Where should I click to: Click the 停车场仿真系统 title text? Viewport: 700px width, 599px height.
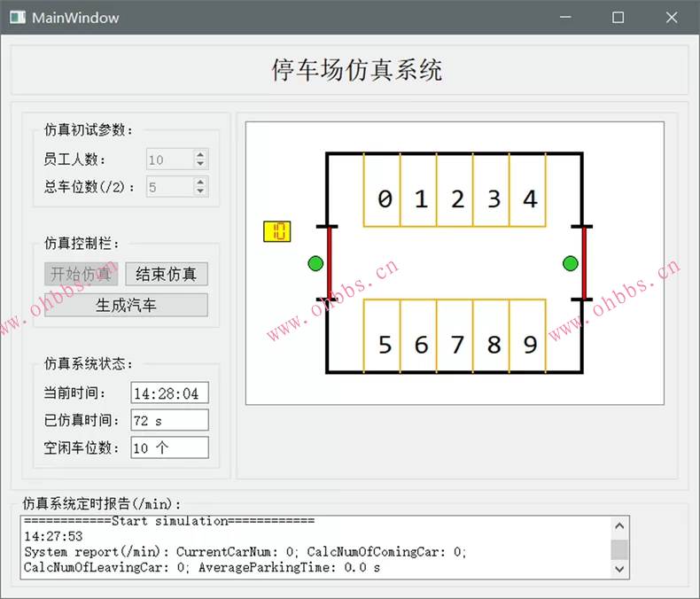click(357, 70)
